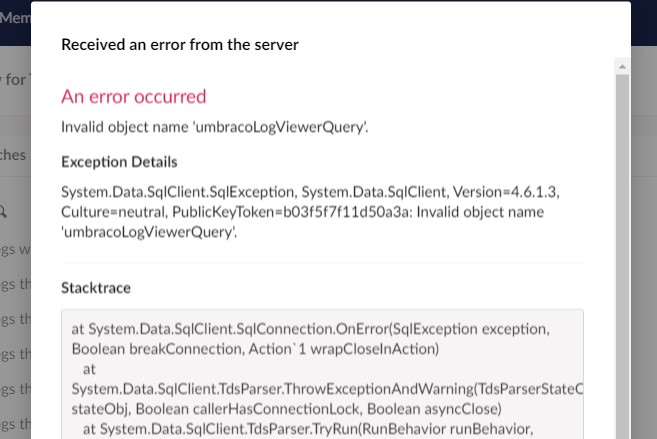This screenshot has width=657, height=439.
Task: Click the pink 'An error occurred' heading
Action: click(133, 96)
